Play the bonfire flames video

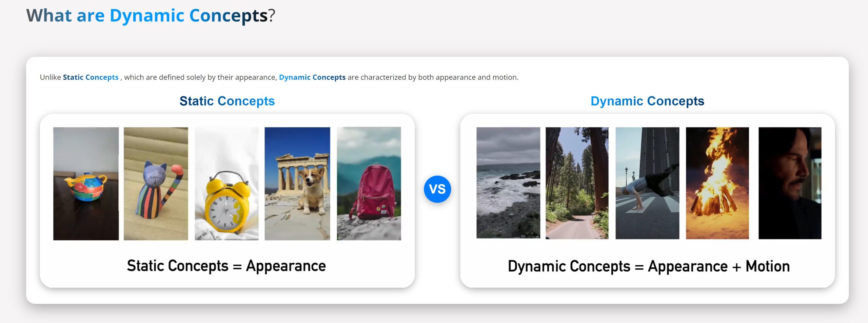point(717,183)
